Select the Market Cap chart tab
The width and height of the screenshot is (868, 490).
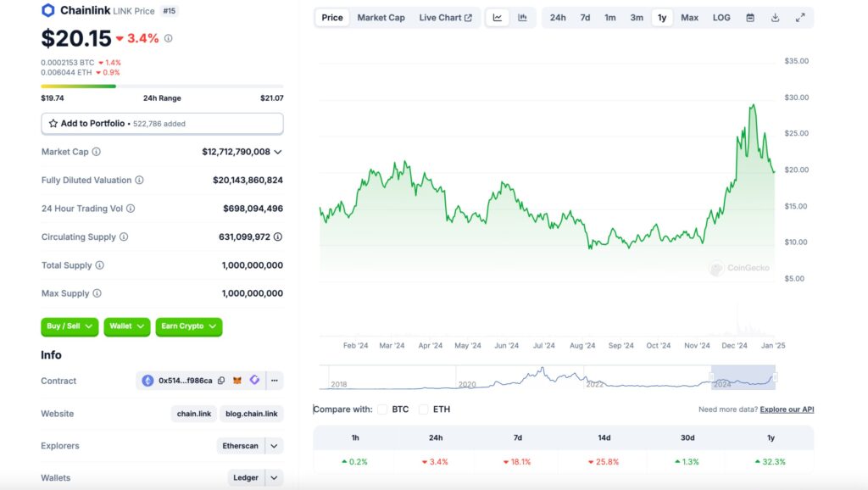(381, 18)
